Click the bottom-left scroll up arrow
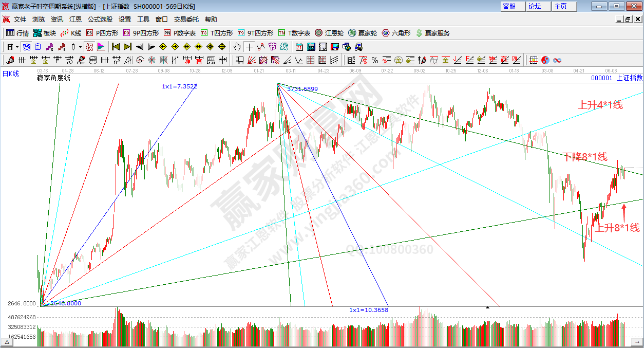This screenshot has width=644, height=348. (8, 341)
